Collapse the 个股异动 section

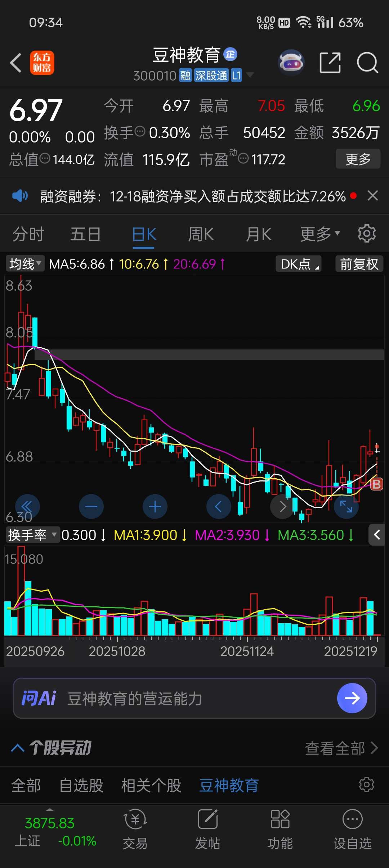tap(18, 749)
